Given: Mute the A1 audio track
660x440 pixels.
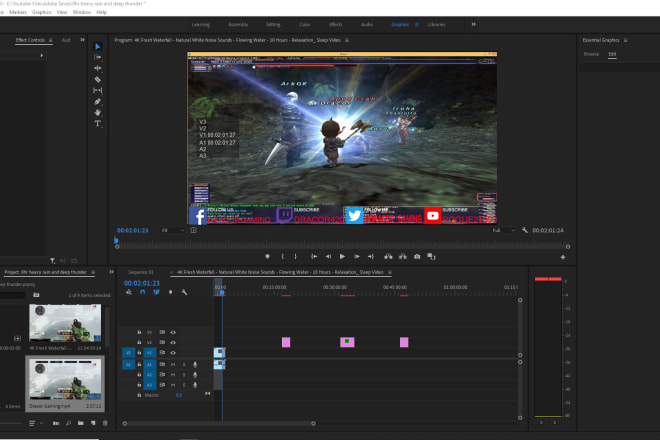Looking at the screenshot, I should pyautogui.click(x=173, y=364).
